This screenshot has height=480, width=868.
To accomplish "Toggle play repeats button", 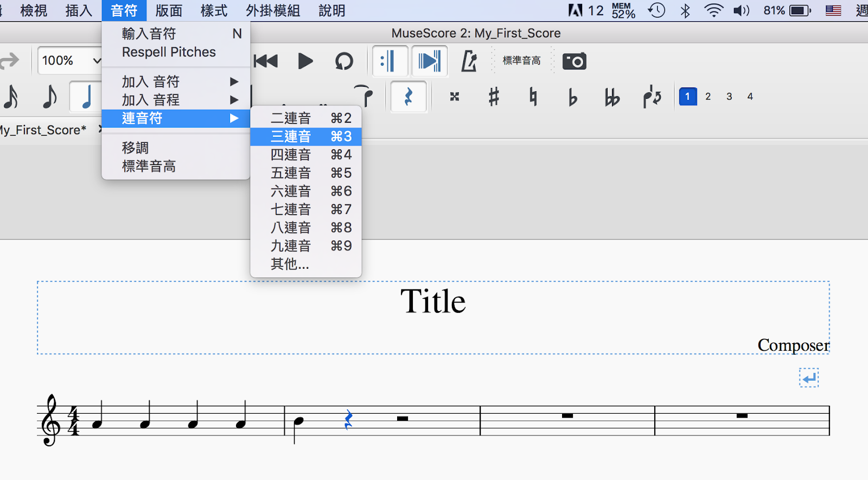I will coord(390,61).
